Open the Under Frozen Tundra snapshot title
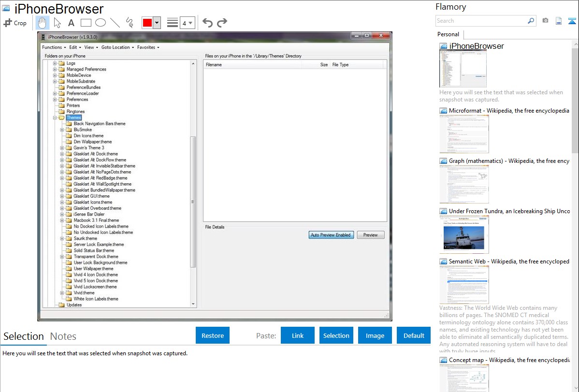The height and width of the screenshot is (392, 579). (x=509, y=211)
